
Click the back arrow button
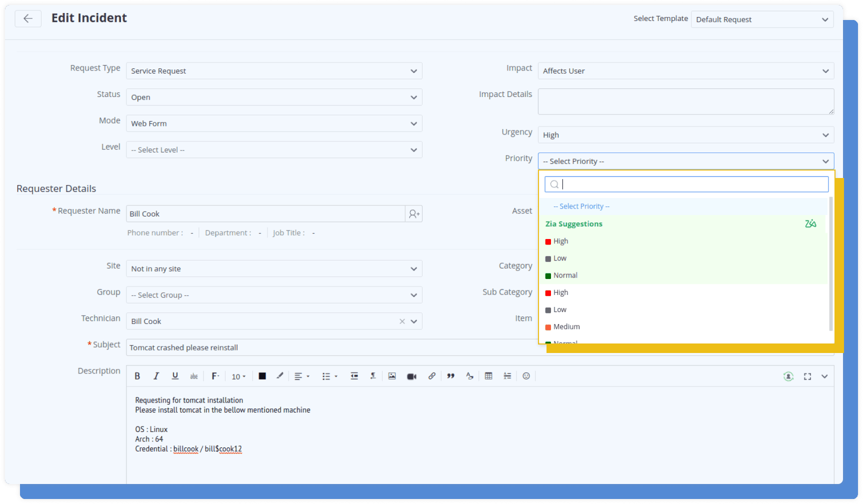click(28, 18)
